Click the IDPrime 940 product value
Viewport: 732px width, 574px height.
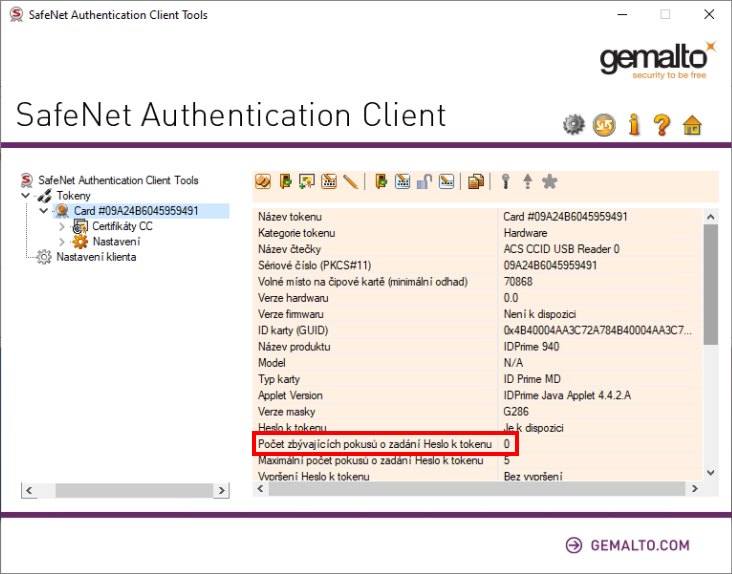(531, 347)
